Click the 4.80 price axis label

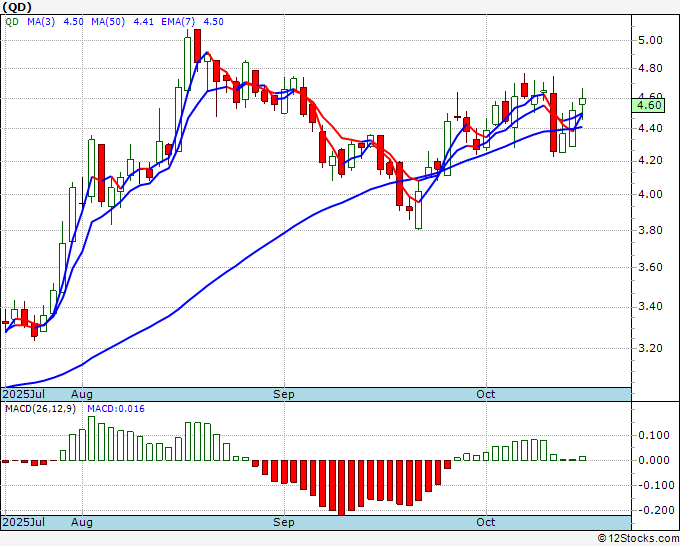(651, 69)
